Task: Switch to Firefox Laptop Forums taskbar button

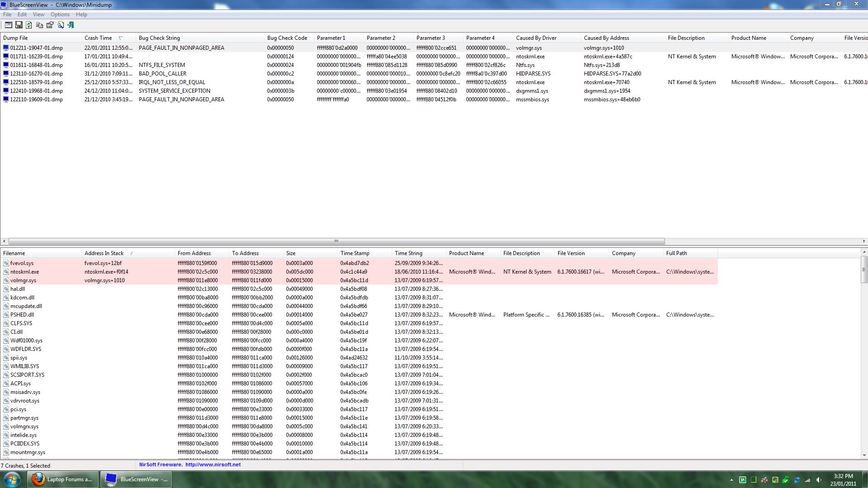Action: tap(63, 479)
